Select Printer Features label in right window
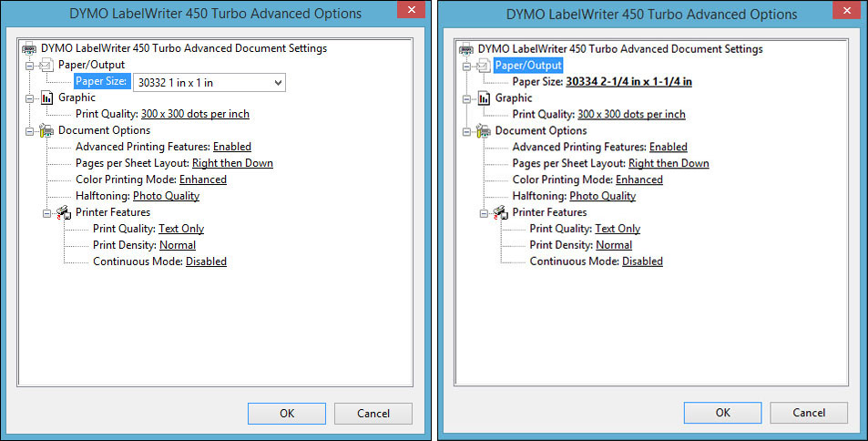The width and height of the screenshot is (868, 441). tap(550, 212)
